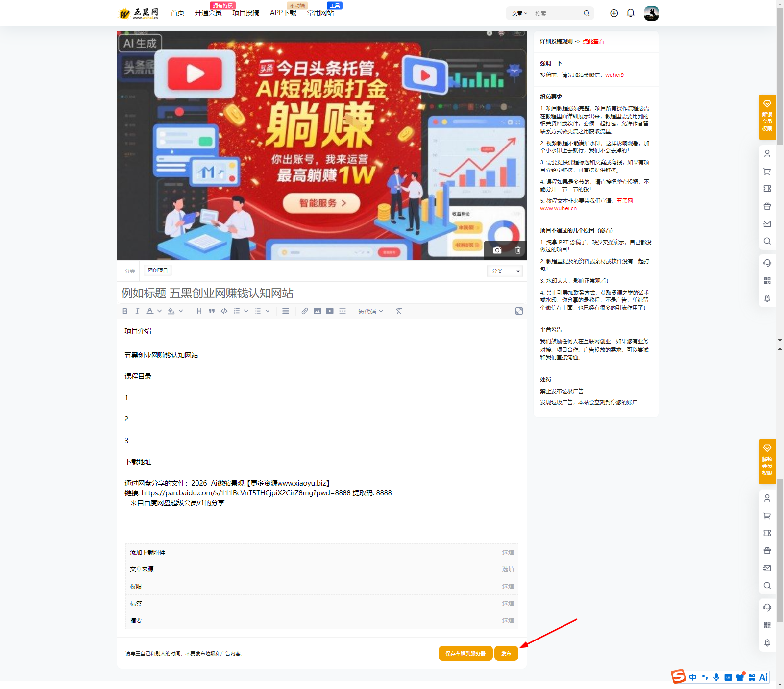784x689 pixels.
Task: Click the 发布 publish button
Action: tap(506, 653)
